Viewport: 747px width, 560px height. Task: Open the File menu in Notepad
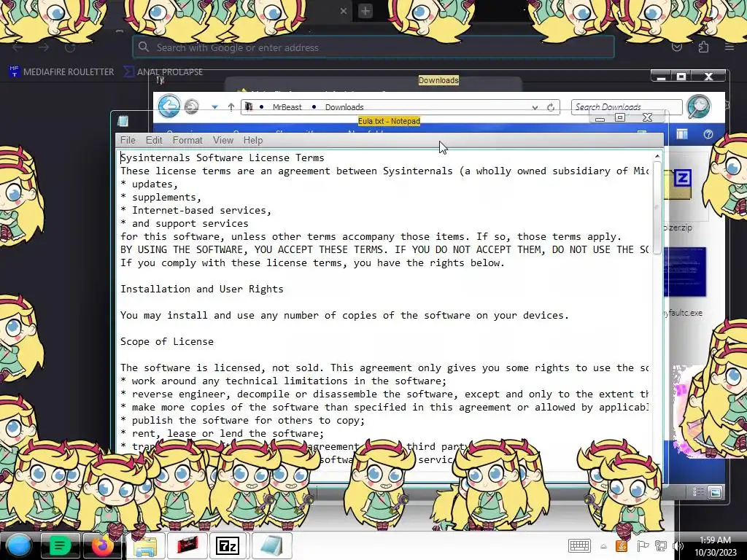pyautogui.click(x=128, y=140)
